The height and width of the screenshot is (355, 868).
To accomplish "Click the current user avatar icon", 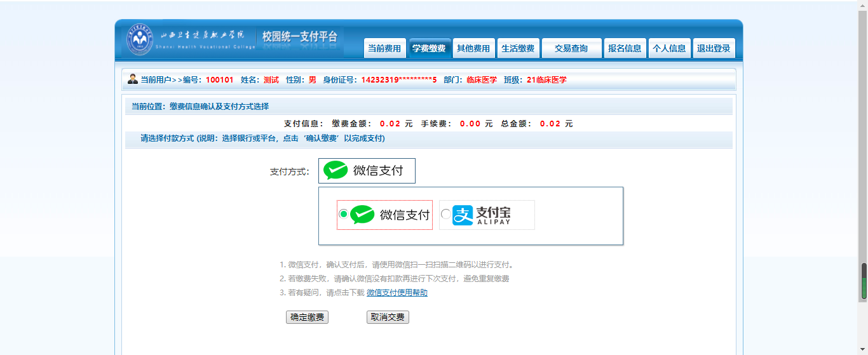I will pos(133,79).
